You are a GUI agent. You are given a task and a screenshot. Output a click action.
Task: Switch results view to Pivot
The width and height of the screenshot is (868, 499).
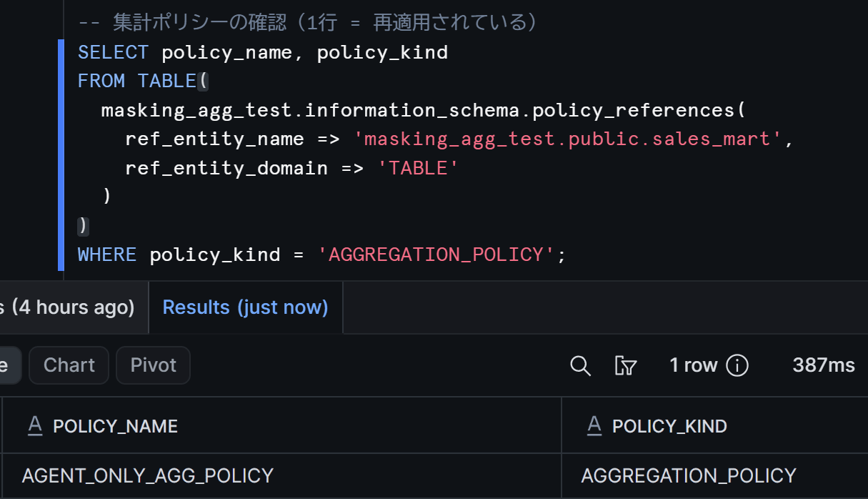(x=153, y=365)
